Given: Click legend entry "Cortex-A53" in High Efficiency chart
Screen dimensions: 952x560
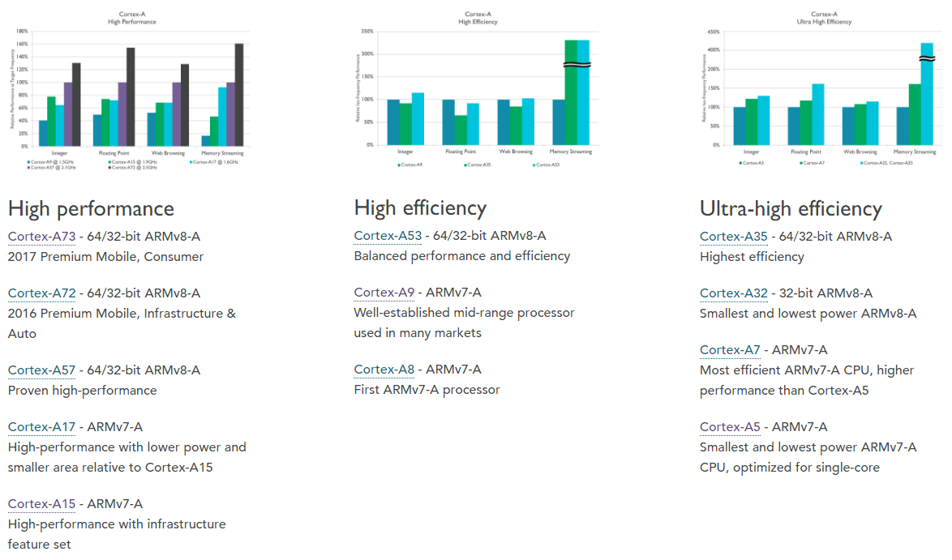Looking at the screenshot, I should 546,165.
